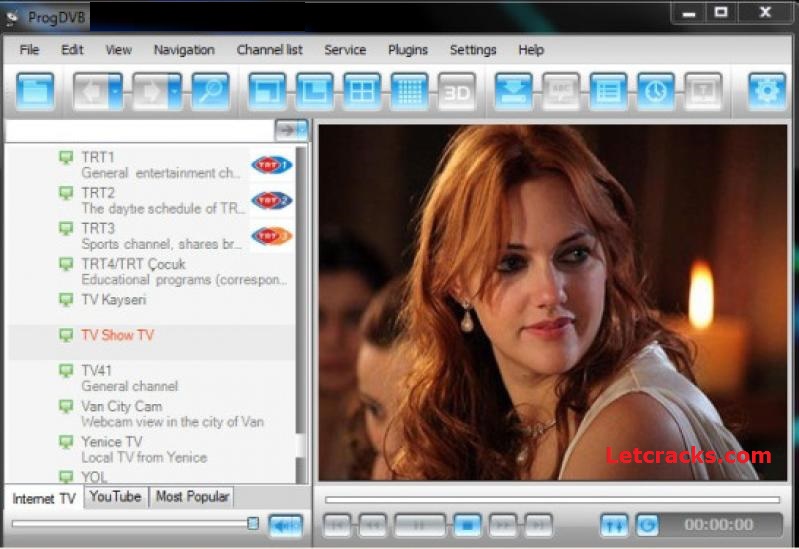Image resolution: width=799 pixels, height=549 pixels.
Task: Toggle the ABC subtitles toolbar icon
Action: point(561,92)
